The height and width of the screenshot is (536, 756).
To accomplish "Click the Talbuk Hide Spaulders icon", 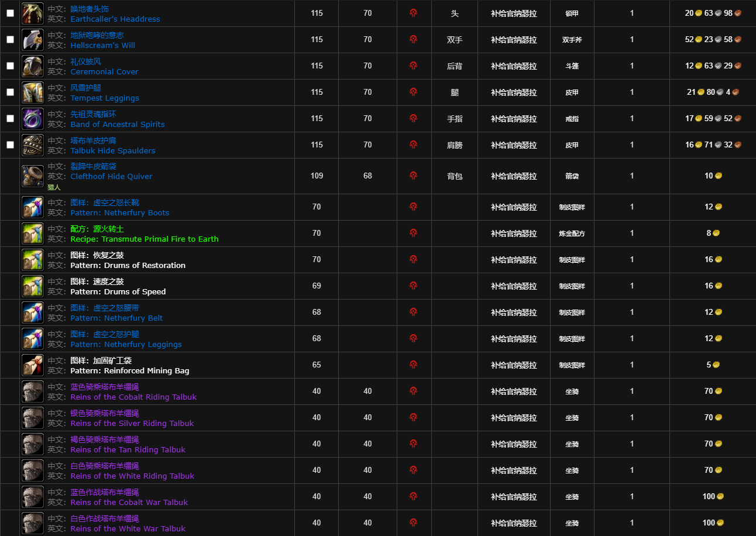I will [x=33, y=145].
